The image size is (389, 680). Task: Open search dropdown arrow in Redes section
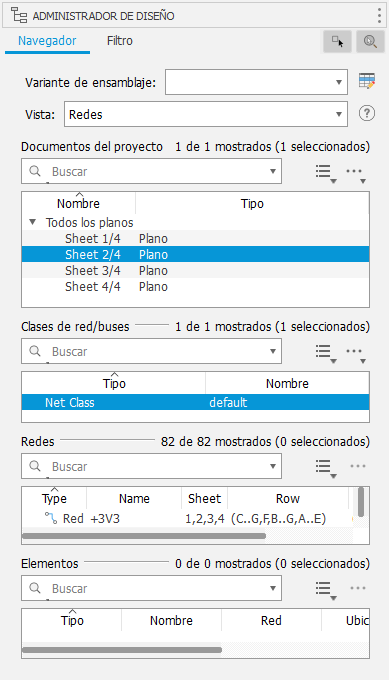(x=273, y=466)
